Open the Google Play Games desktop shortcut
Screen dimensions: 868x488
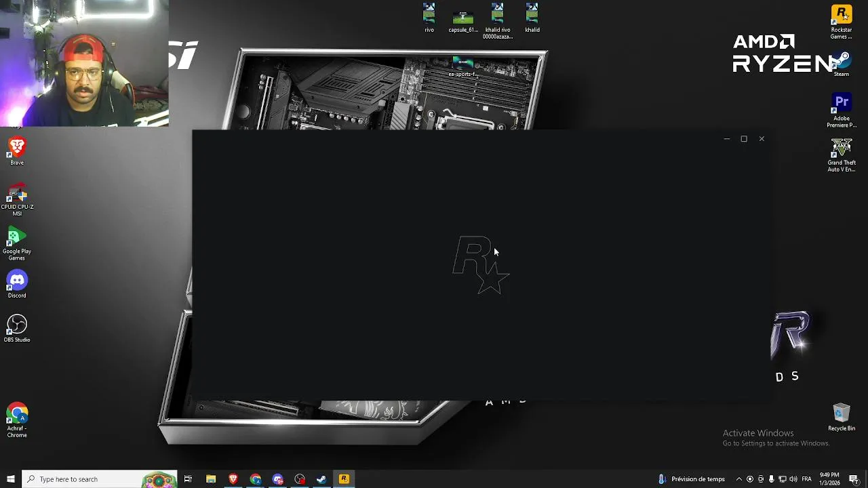pos(17,244)
